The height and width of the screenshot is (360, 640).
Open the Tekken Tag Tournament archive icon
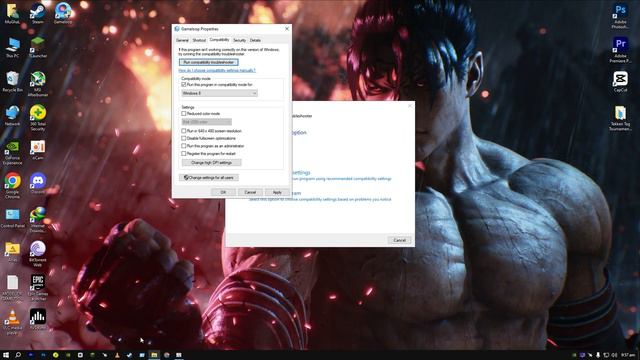(620, 118)
